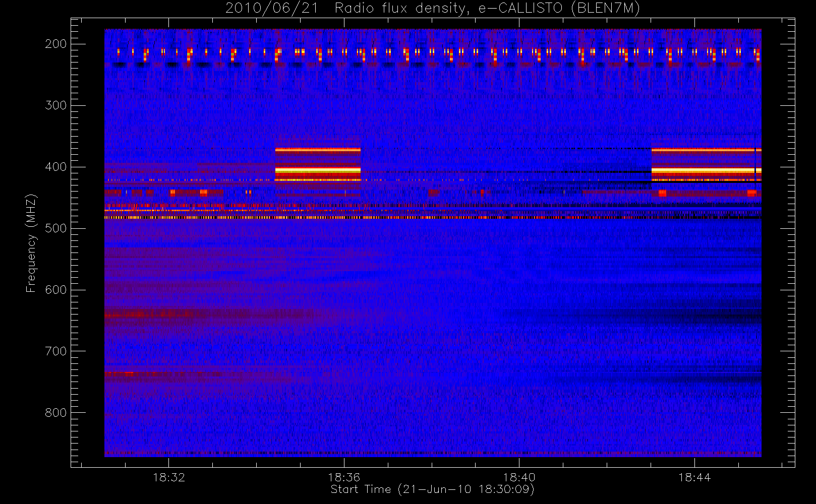Click the 'Frequency (MHZ)' axis label

tap(31, 243)
